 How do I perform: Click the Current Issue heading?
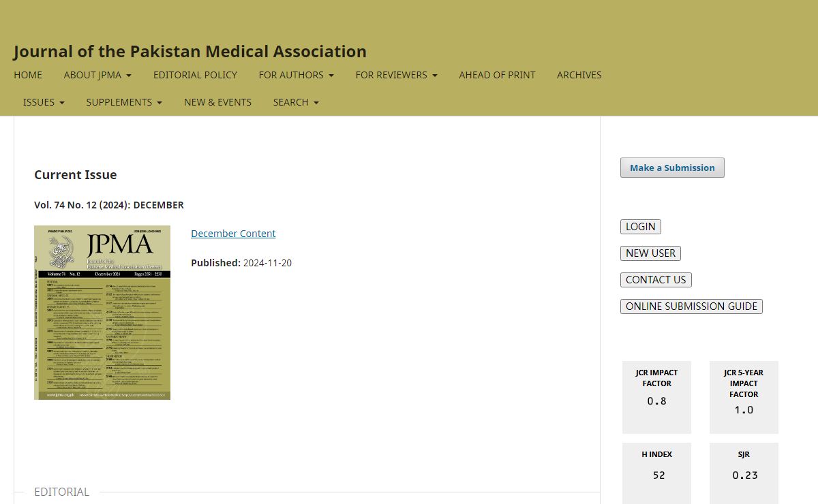point(76,175)
